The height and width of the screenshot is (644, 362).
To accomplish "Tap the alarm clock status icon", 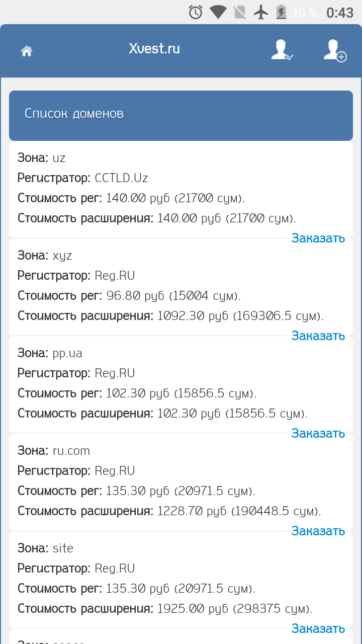I will click(x=196, y=12).
